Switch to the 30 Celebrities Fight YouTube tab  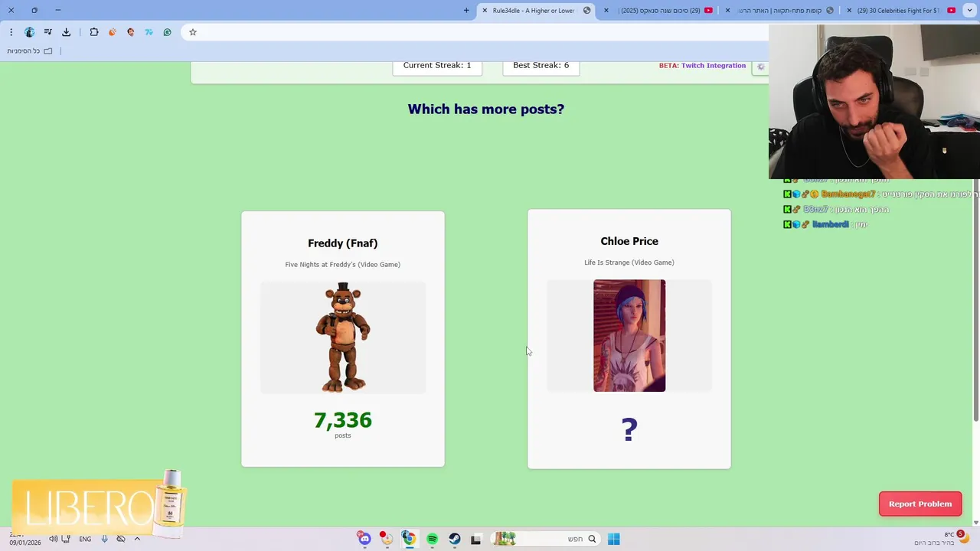tap(903, 11)
